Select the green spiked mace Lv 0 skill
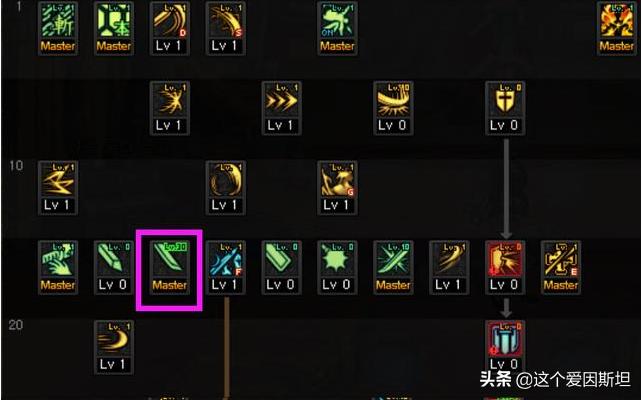 click(x=337, y=267)
